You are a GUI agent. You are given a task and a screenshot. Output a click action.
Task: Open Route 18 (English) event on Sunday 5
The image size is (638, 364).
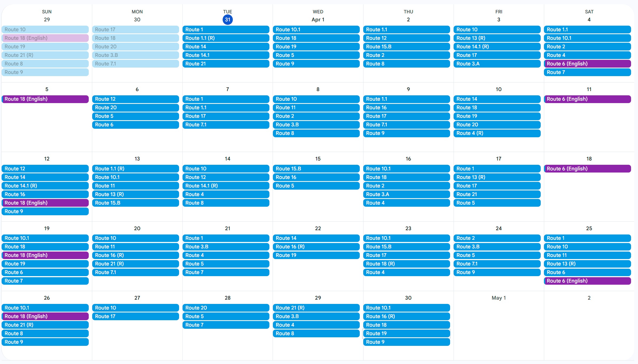(45, 99)
